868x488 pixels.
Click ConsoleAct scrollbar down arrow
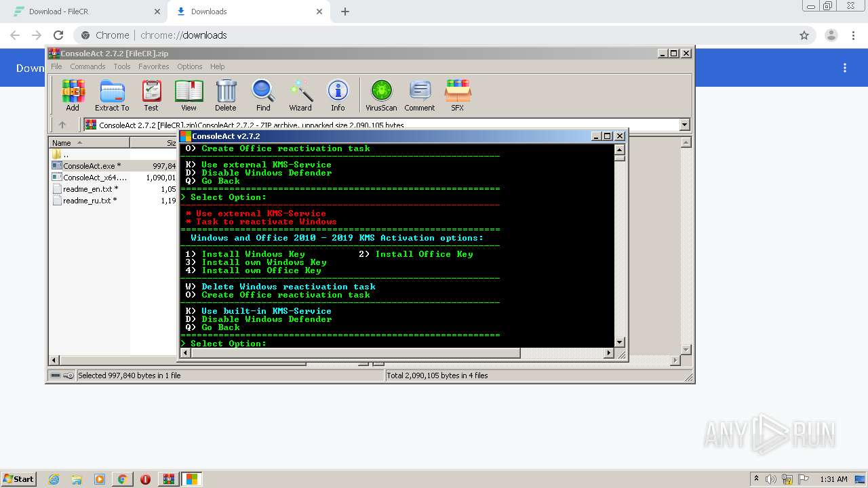point(620,342)
